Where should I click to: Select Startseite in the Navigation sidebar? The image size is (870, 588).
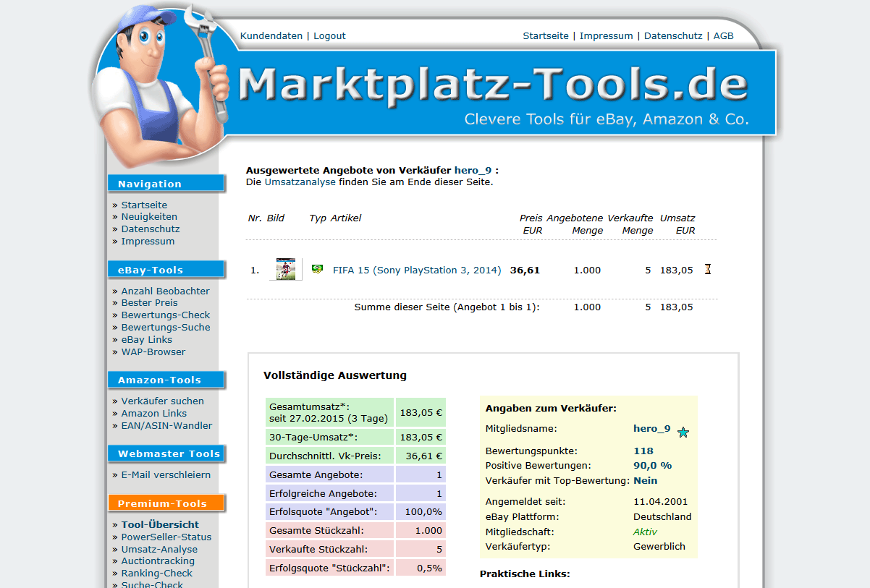[144, 205]
